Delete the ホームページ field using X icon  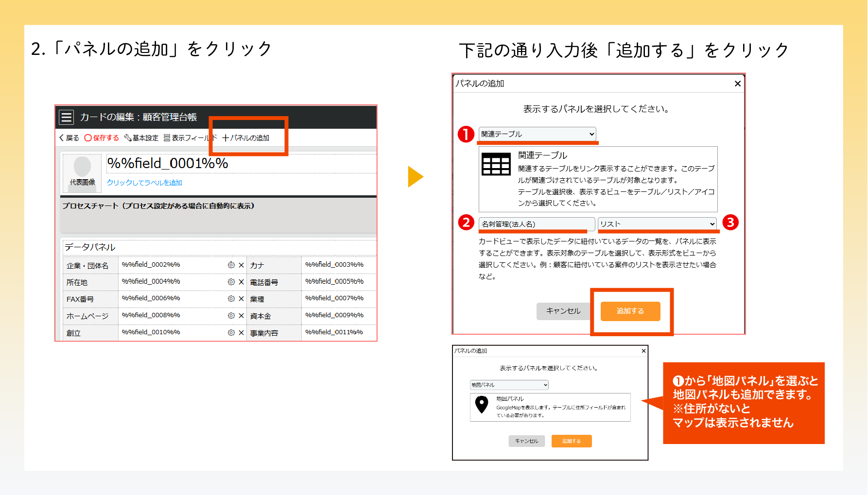click(x=241, y=316)
